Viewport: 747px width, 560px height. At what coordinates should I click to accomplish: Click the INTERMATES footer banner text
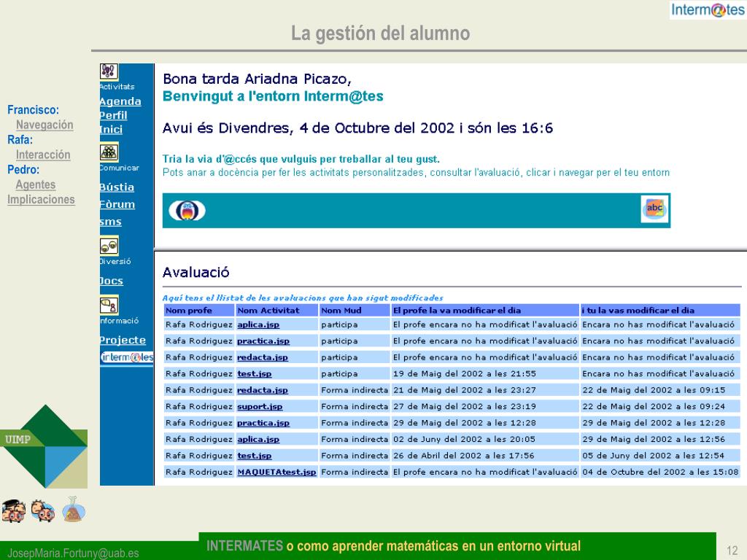coord(393,545)
